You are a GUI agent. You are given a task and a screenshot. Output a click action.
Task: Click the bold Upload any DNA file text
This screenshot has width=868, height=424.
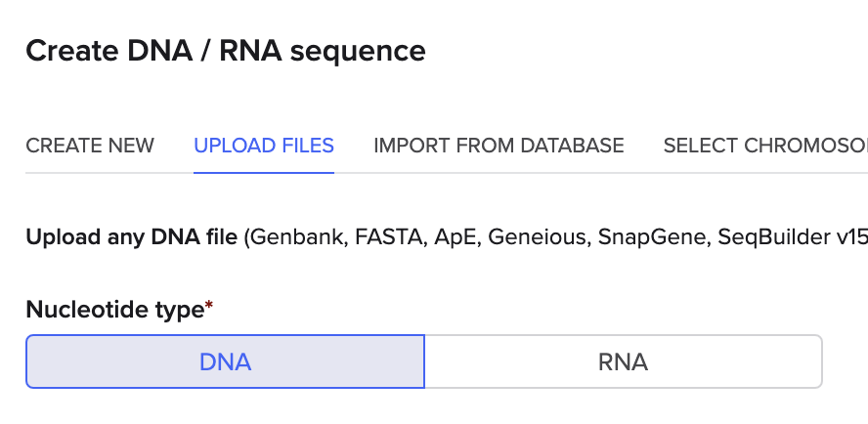pos(132,237)
